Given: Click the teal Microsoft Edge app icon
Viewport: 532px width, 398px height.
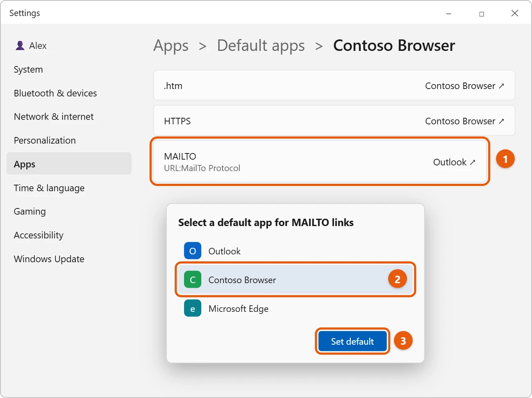Looking at the screenshot, I should (x=193, y=308).
